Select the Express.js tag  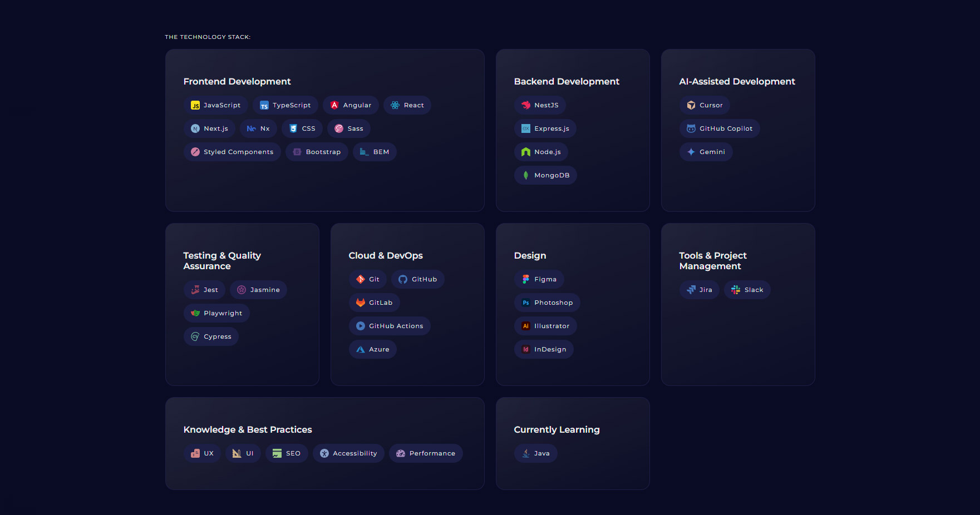545,128
